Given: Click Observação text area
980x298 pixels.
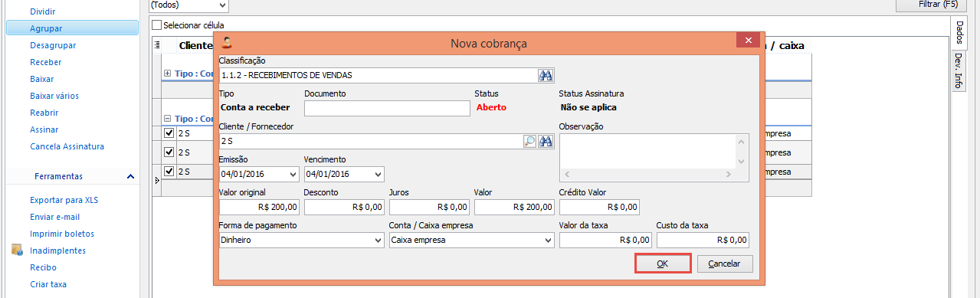Looking at the screenshot, I should click(648, 152).
